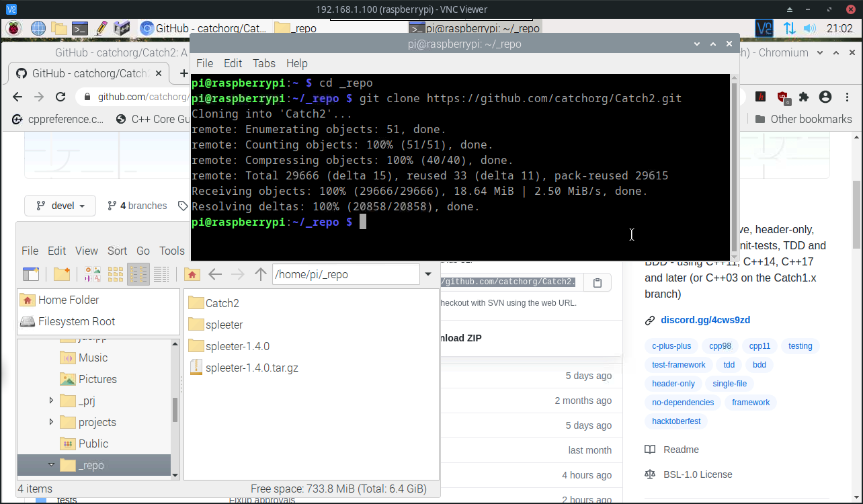The width and height of the screenshot is (863, 504).
Task: Open the terminal Help menu
Action: [x=297, y=63]
